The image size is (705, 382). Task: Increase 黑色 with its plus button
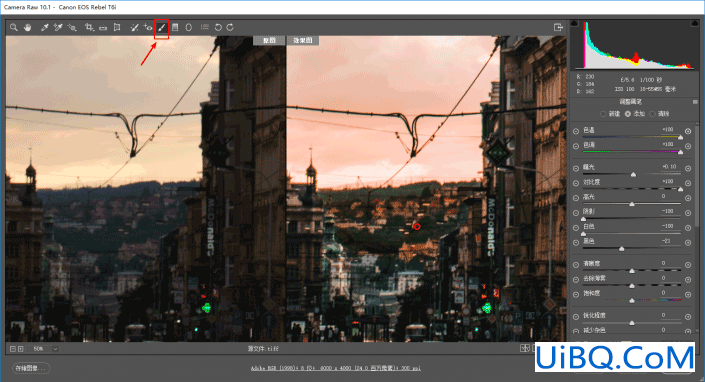coord(688,243)
